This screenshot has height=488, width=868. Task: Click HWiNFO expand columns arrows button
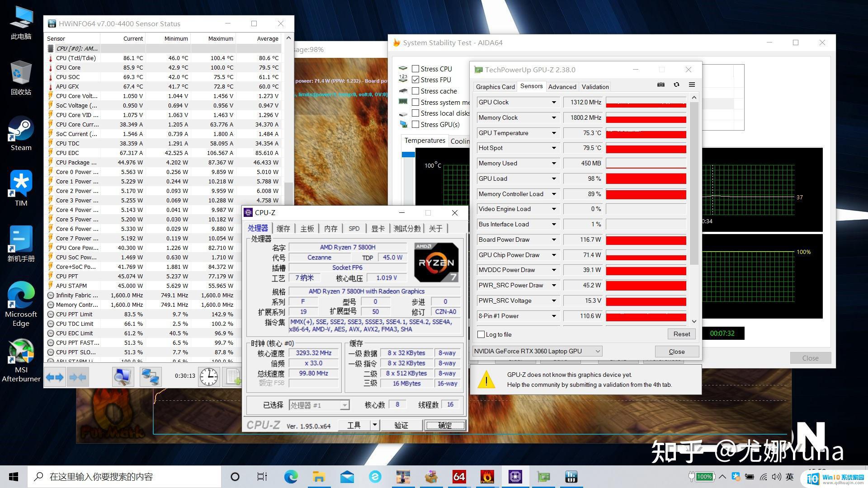(x=55, y=377)
